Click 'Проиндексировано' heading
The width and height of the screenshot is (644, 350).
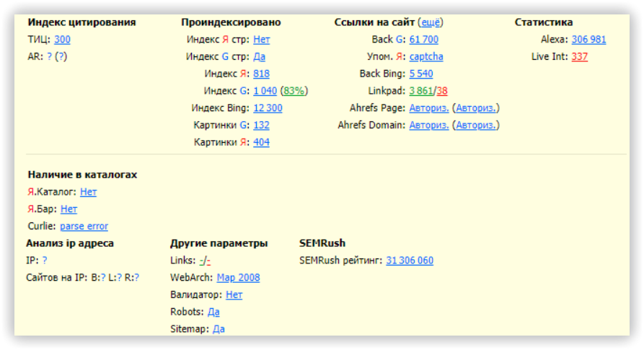pyautogui.click(x=231, y=22)
